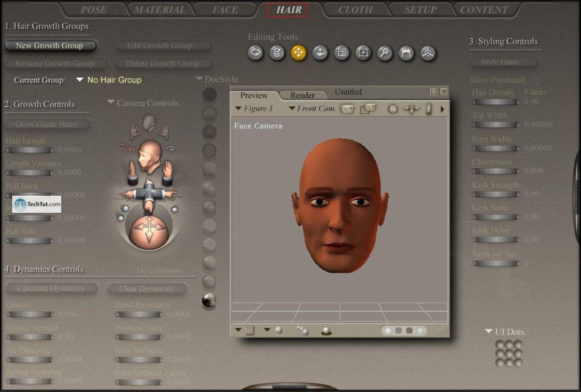Select the highlighted Translate/Pull tool
Image resolution: width=581 pixels, height=392 pixels.
point(298,53)
